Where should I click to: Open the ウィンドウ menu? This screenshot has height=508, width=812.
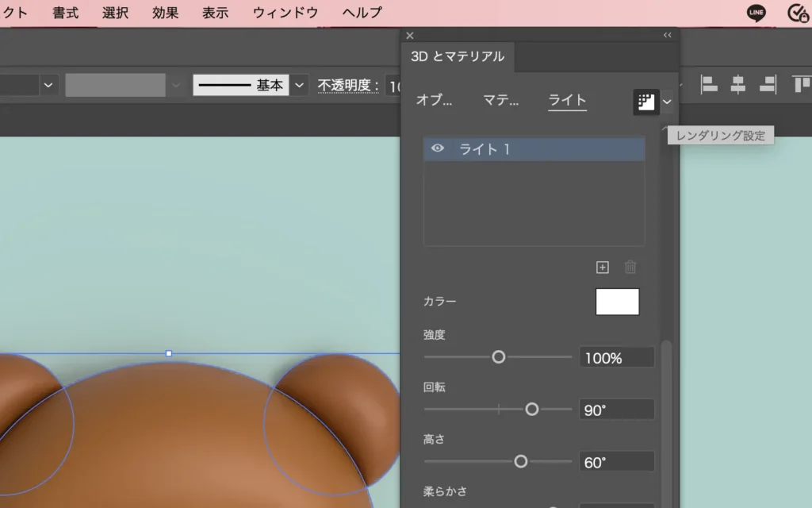point(285,13)
